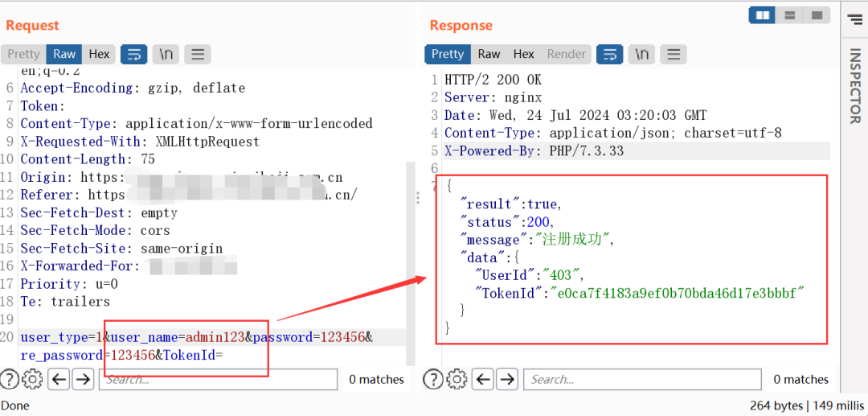
Task: Open Response search settings gear
Action: coord(457,380)
